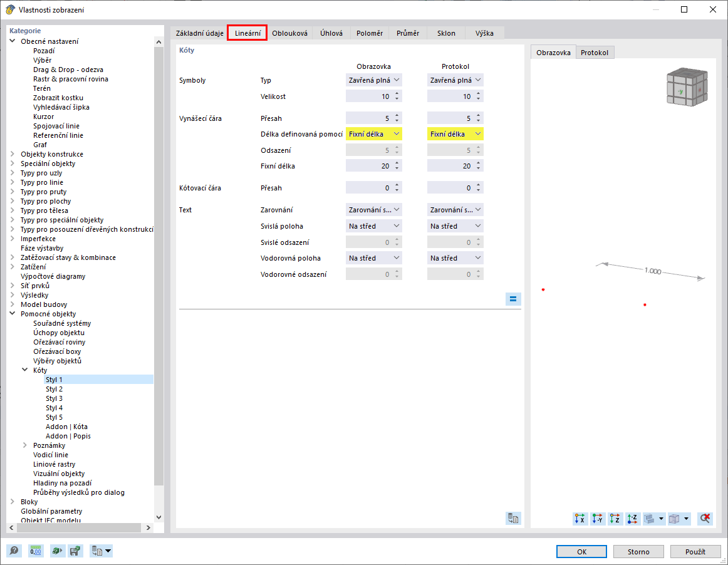Expand the Objekty konstrukce tree node

point(13,153)
